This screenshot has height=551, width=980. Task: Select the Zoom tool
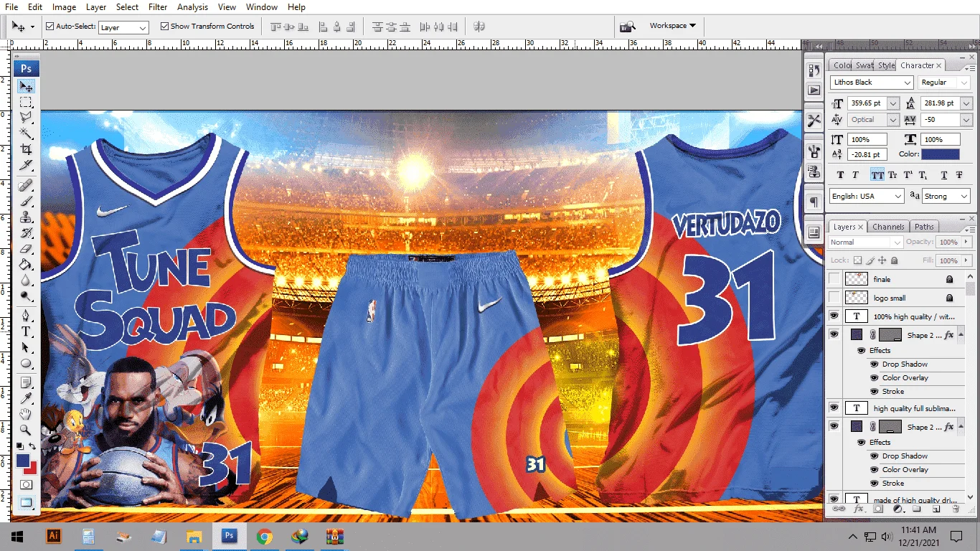click(26, 430)
